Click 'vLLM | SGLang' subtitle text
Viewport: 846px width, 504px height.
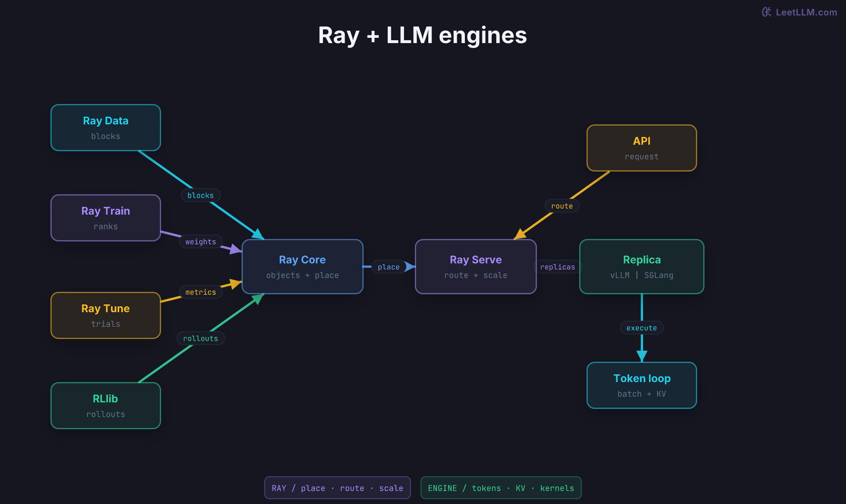642,275
